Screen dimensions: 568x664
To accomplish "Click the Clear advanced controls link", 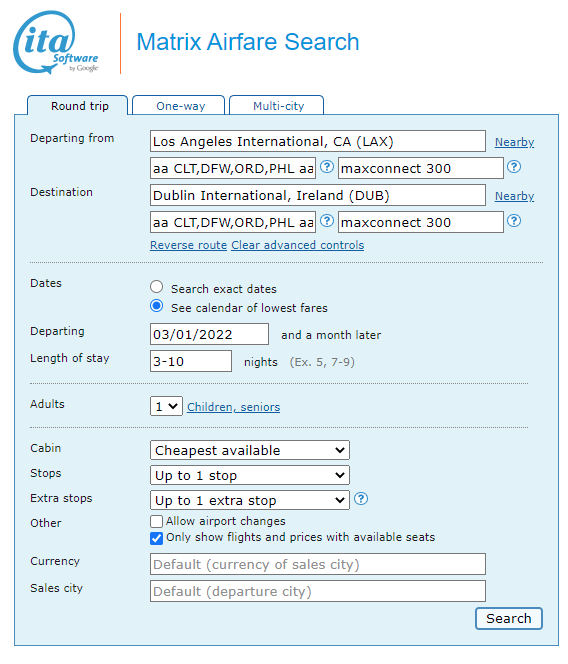I will point(297,245).
